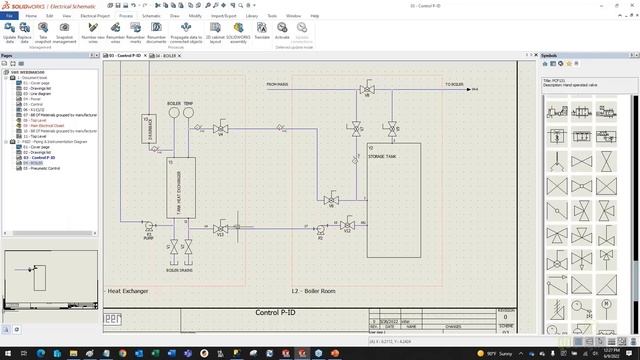Select the vertical hourglass valve symbol
Viewport: 640px width, 360px height.
[606, 161]
